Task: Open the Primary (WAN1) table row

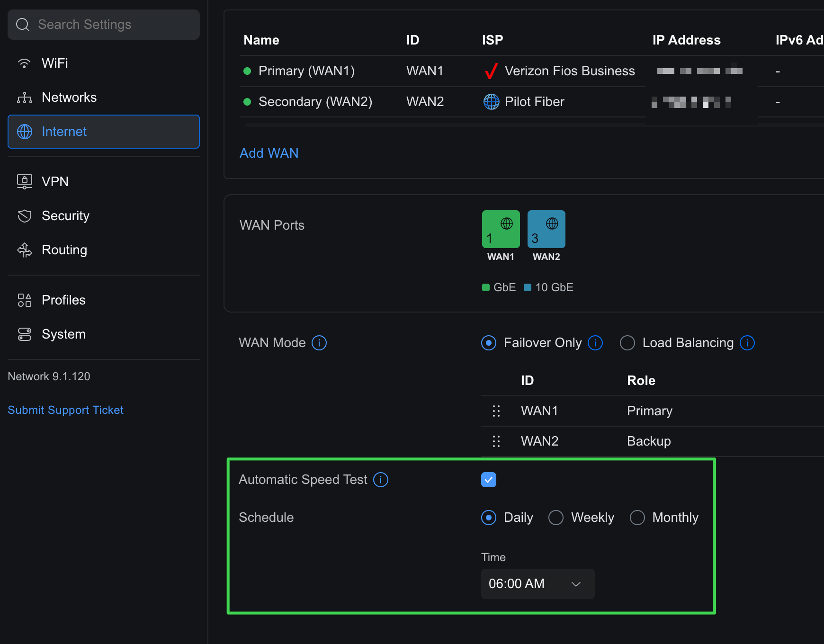Action: click(306, 71)
